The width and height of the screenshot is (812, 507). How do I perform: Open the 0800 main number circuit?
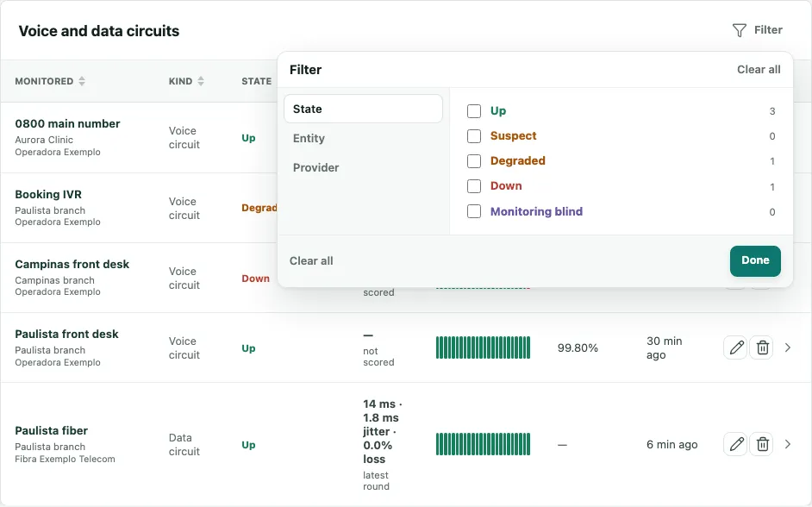point(67,124)
